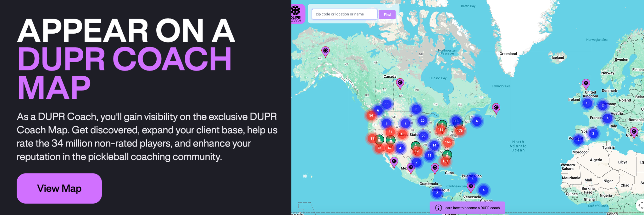Click the View Map button

click(59, 188)
